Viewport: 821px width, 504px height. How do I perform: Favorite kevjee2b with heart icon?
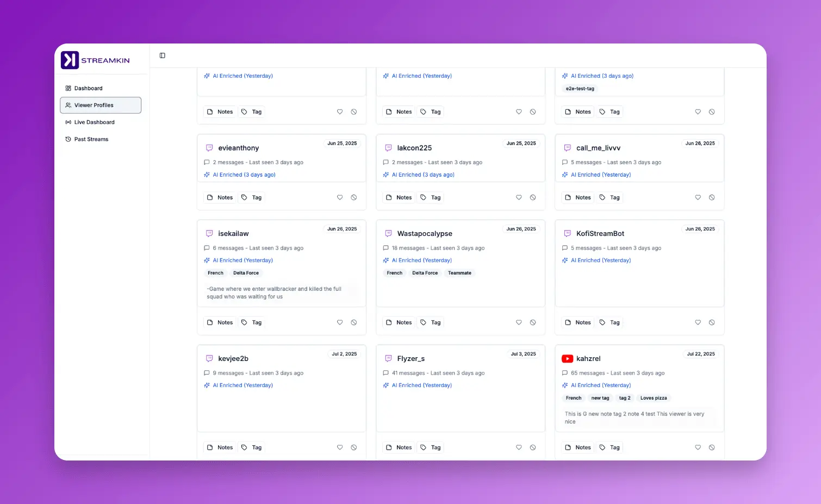(x=340, y=447)
